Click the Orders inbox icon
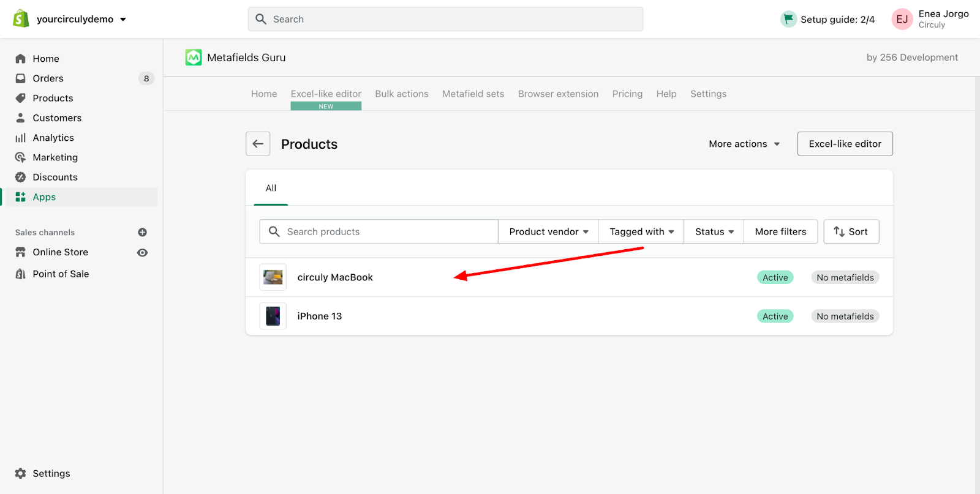The height and width of the screenshot is (494, 980). point(21,78)
